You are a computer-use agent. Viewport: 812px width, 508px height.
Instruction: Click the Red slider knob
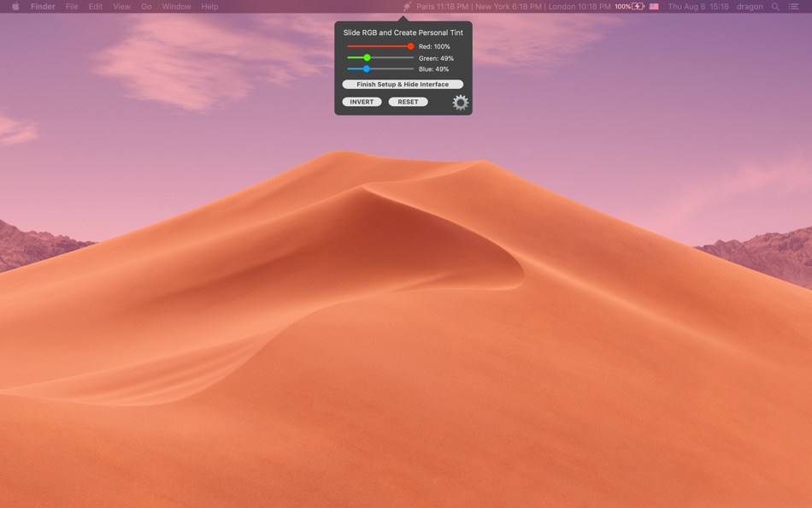point(410,47)
